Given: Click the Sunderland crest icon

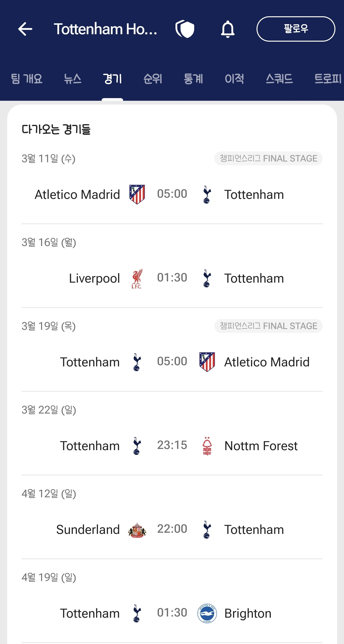Looking at the screenshot, I should 137,530.
